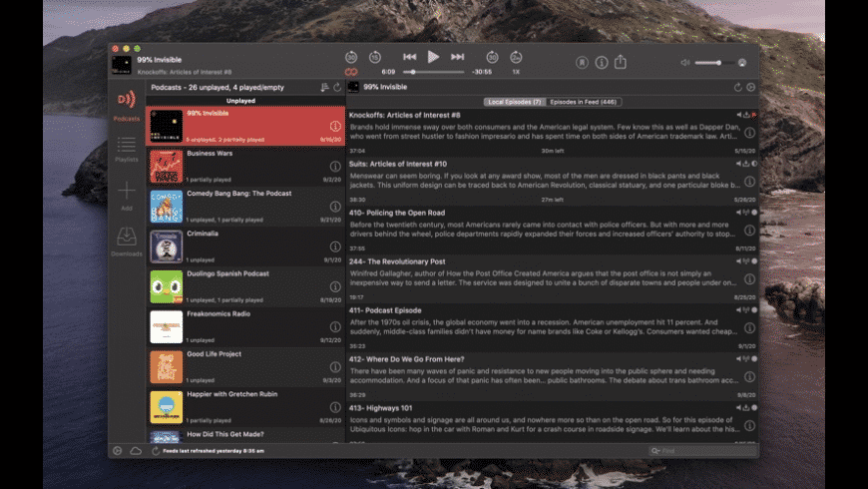868x489 pixels.
Task: Select Happier with Gretchen Rubin
Action: point(245,407)
